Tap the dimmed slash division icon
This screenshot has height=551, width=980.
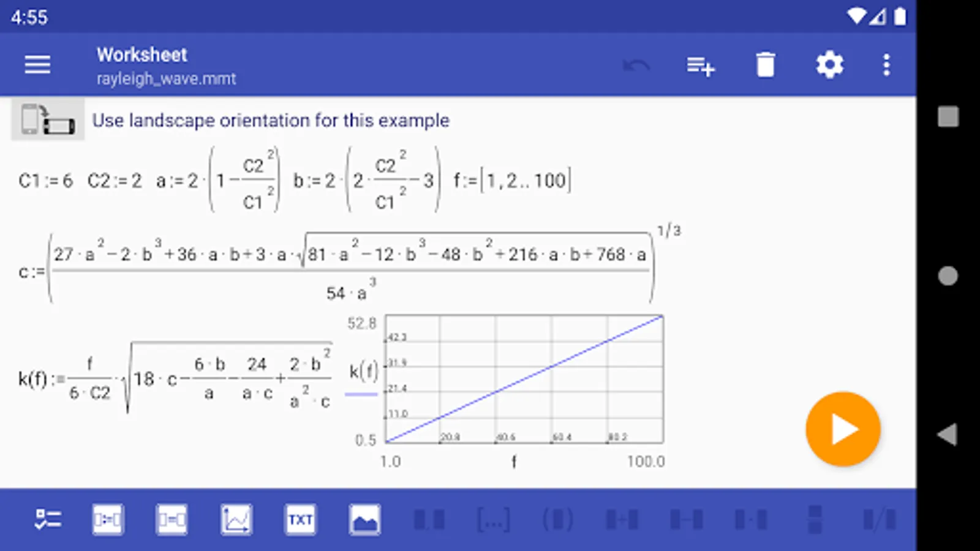pyautogui.click(x=879, y=520)
